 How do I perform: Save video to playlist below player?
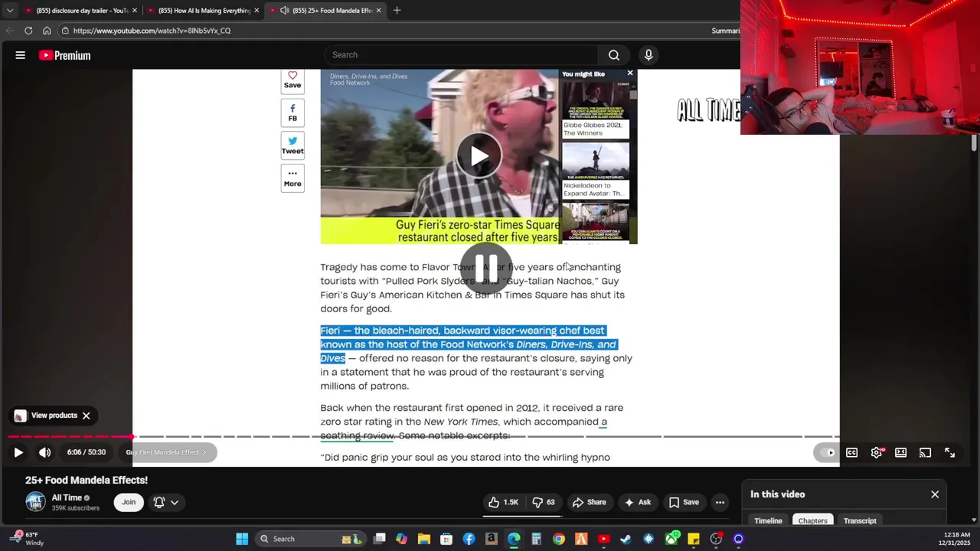point(684,502)
